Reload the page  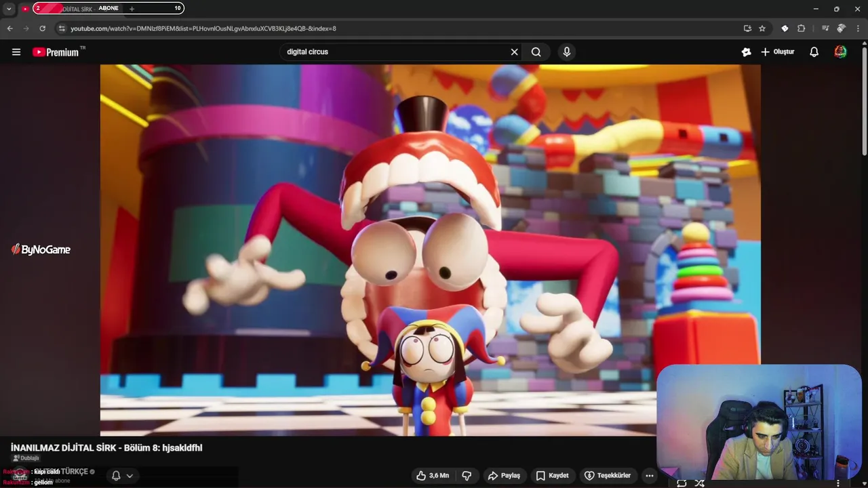pos(43,28)
